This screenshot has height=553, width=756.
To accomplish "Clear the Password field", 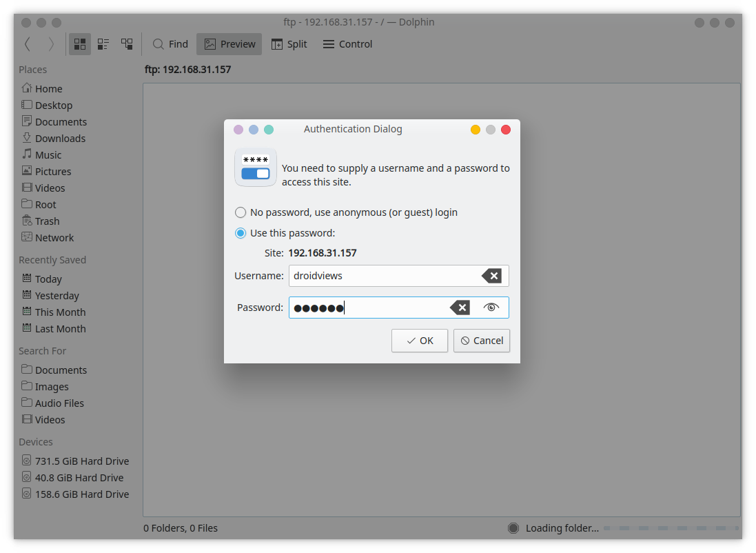I will click(x=460, y=308).
